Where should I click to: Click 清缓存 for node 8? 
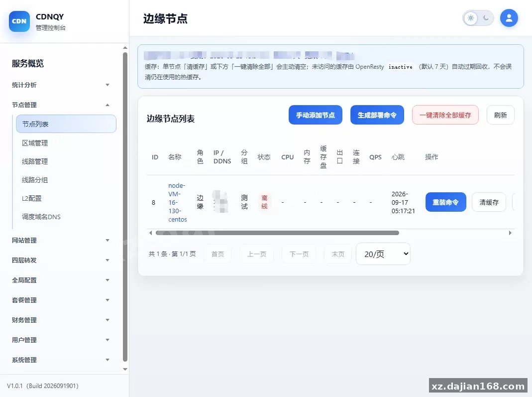point(489,202)
